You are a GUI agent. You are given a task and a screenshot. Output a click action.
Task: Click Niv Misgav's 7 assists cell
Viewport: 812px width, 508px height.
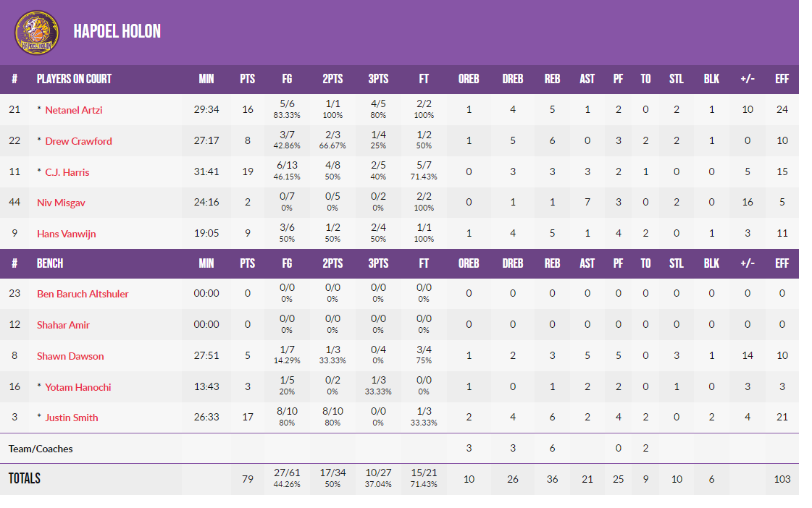point(587,203)
